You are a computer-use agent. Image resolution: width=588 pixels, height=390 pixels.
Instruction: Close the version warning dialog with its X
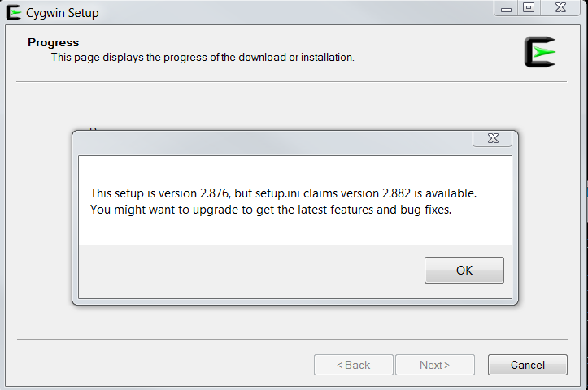coord(492,139)
